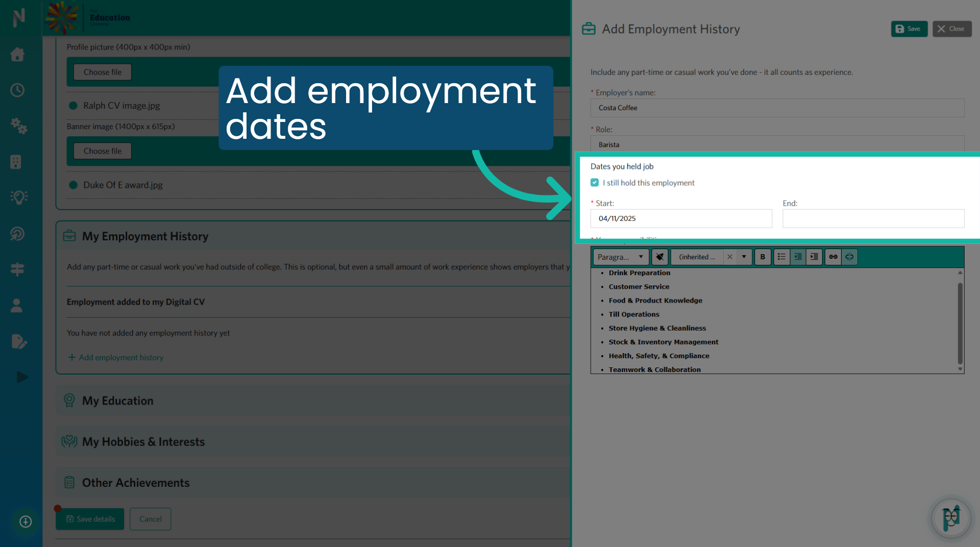The height and width of the screenshot is (547, 980).
Task: Clear the inherited font selection
Action: [x=730, y=257]
